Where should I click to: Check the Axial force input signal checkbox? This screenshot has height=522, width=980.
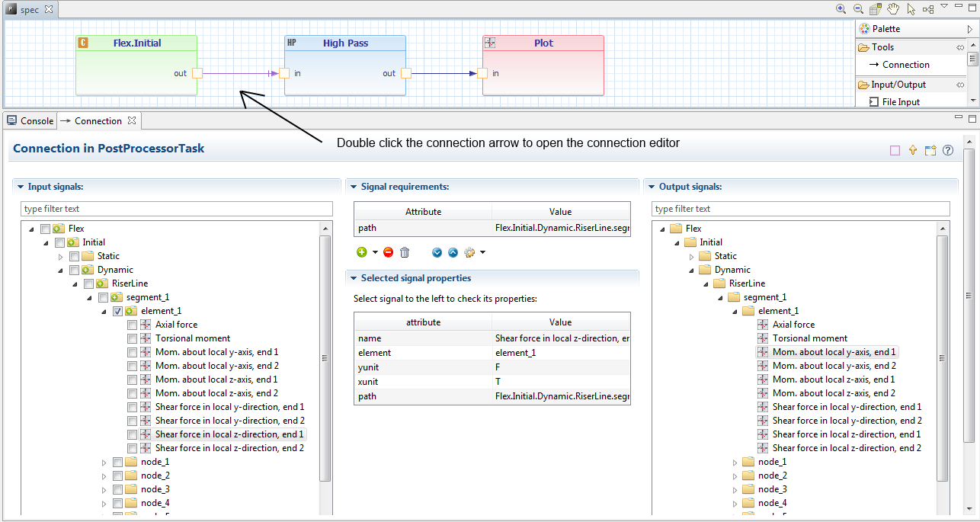[x=133, y=325]
